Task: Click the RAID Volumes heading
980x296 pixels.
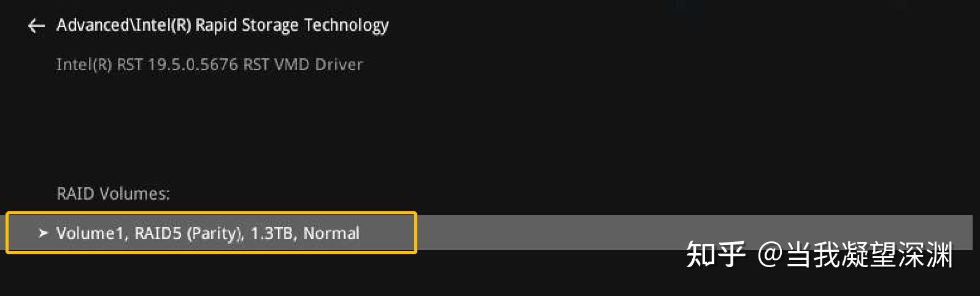Action: (x=113, y=193)
